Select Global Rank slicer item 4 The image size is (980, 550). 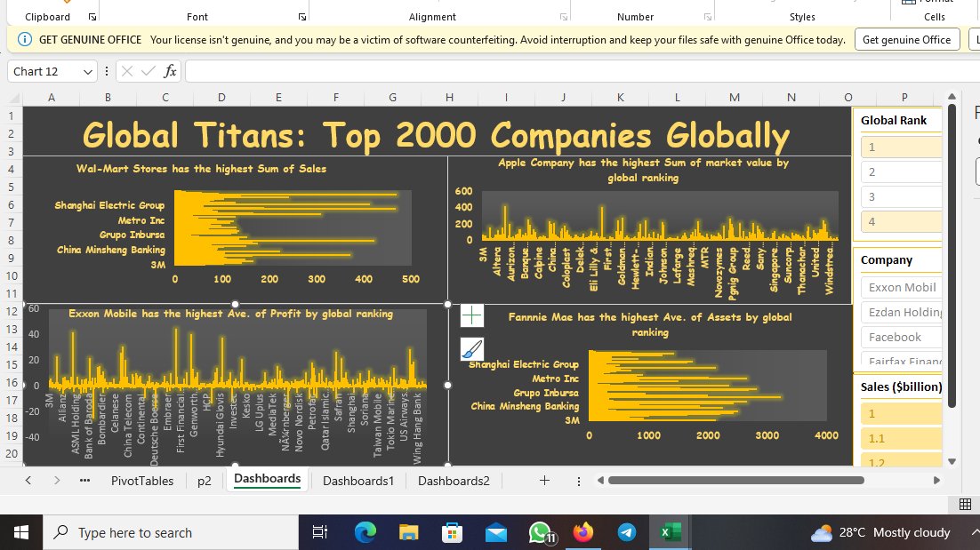point(901,221)
